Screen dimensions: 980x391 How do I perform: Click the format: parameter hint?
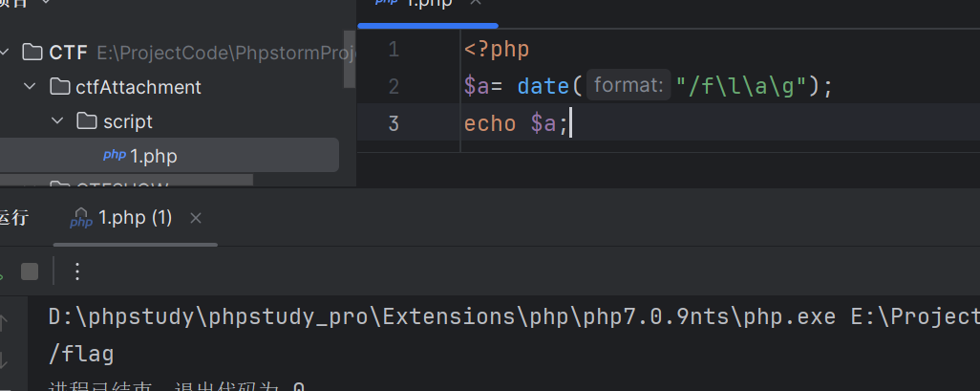pyautogui.click(x=628, y=86)
